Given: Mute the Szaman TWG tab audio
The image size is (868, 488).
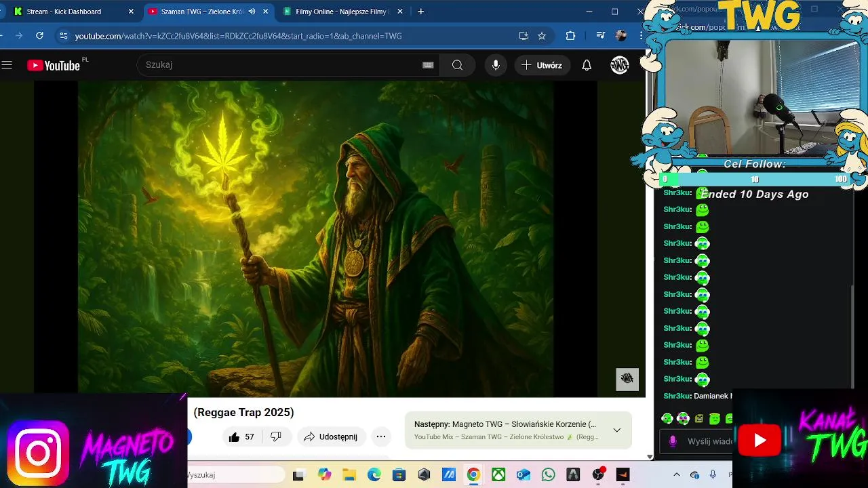Looking at the screenshot, I should [x=252, y=12].
